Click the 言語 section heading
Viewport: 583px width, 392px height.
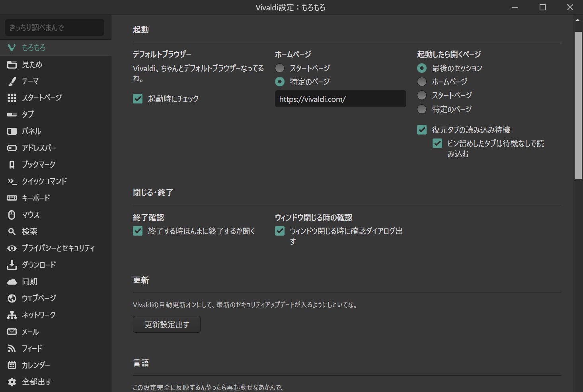141,363
